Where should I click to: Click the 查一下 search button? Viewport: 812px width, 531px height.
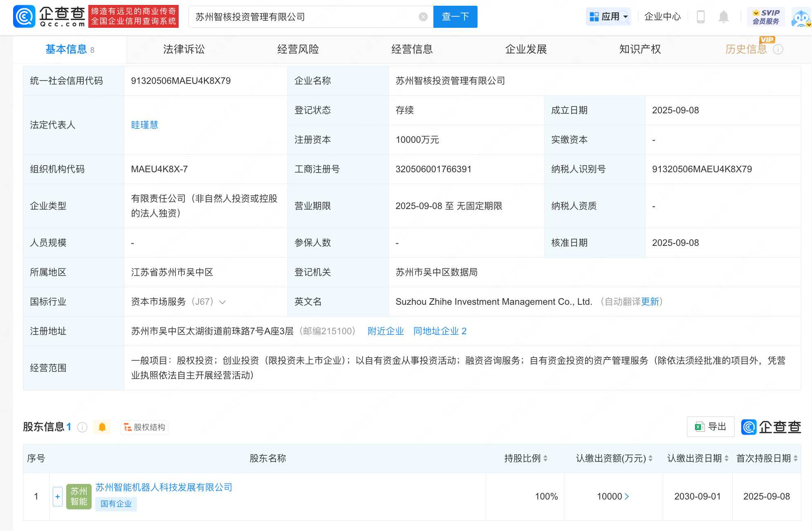455,17
